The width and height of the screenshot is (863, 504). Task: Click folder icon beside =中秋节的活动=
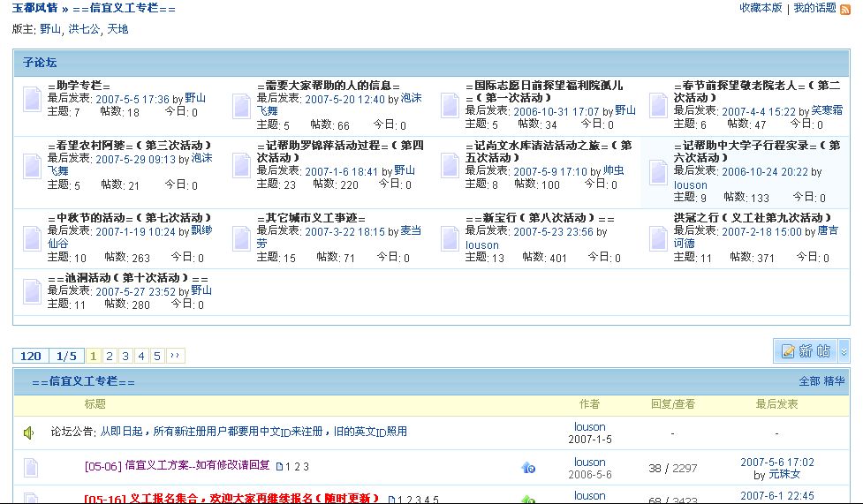coord(32,239)
